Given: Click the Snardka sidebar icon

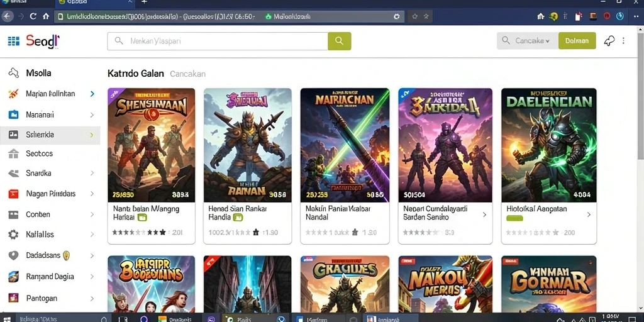Looking at the screenshot, I should 14,174.
